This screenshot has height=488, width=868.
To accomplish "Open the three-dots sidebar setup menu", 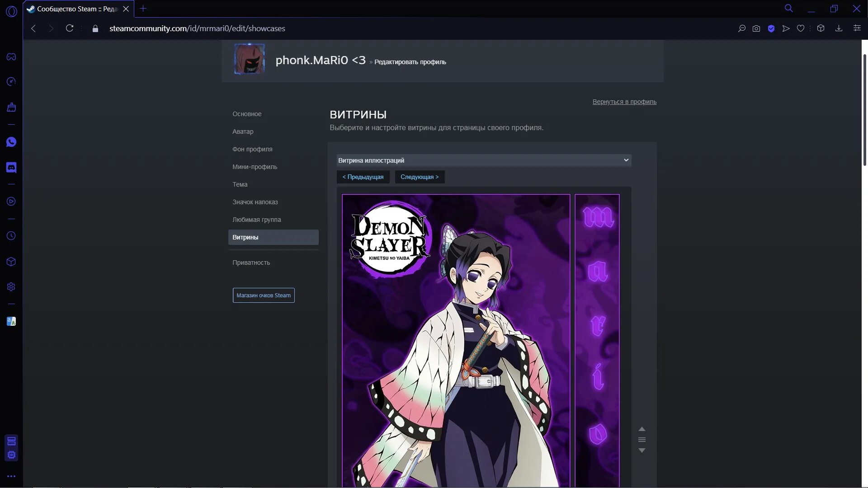I will [x=11, y=476].
